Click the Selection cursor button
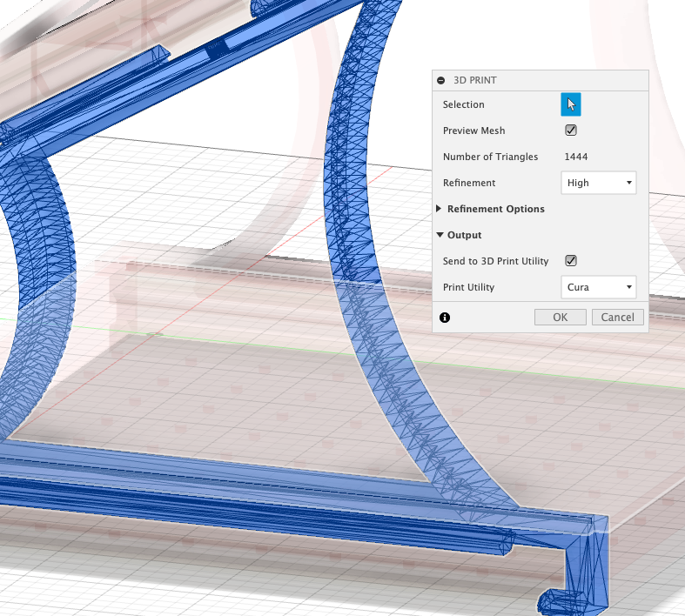685x616 pixels. 570,104
